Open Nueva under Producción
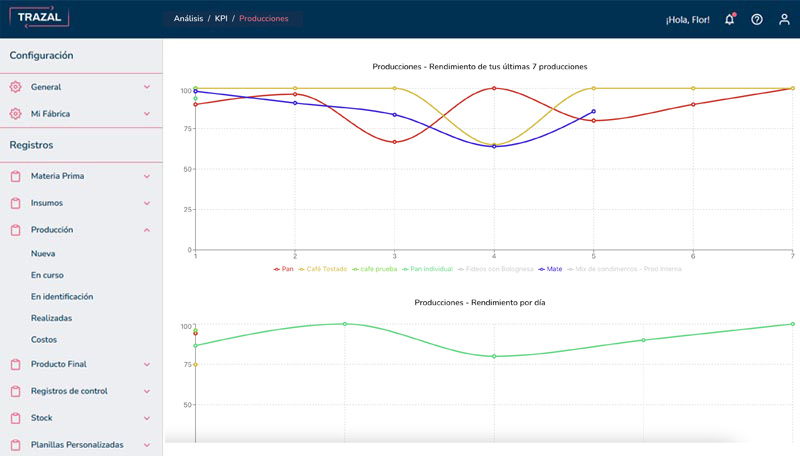This screenshot has width=800, height=456. pos(43,254)
